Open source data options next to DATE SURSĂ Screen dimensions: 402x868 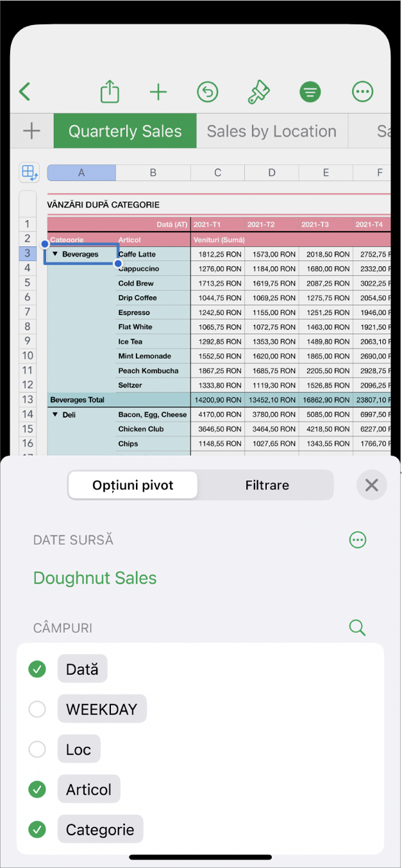coord(358,540)
